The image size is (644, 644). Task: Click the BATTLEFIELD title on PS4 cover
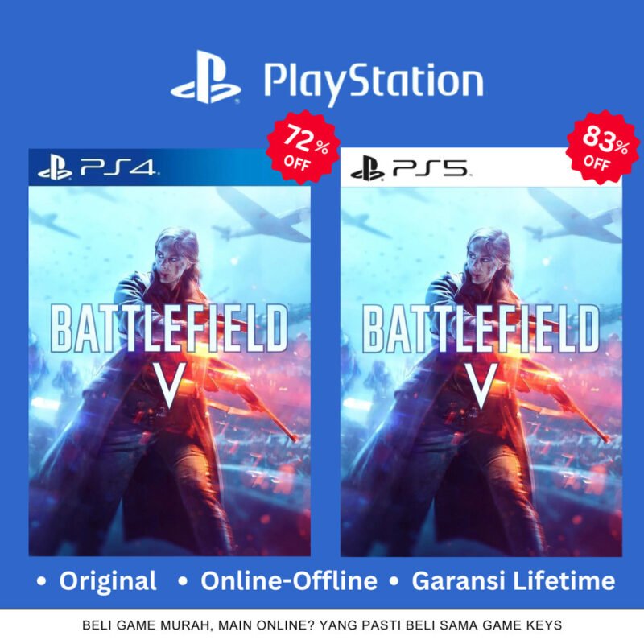(169, 328)
